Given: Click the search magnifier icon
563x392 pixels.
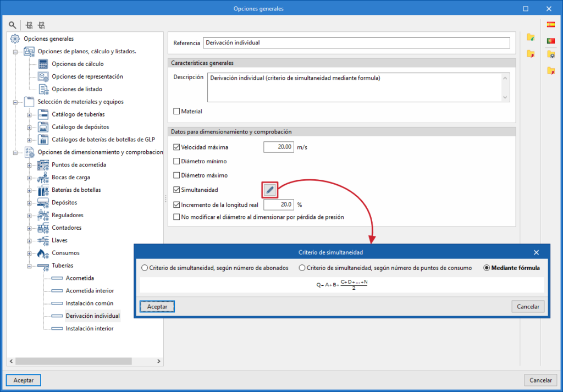Looking at the screenshot, I should coord(13,25).
